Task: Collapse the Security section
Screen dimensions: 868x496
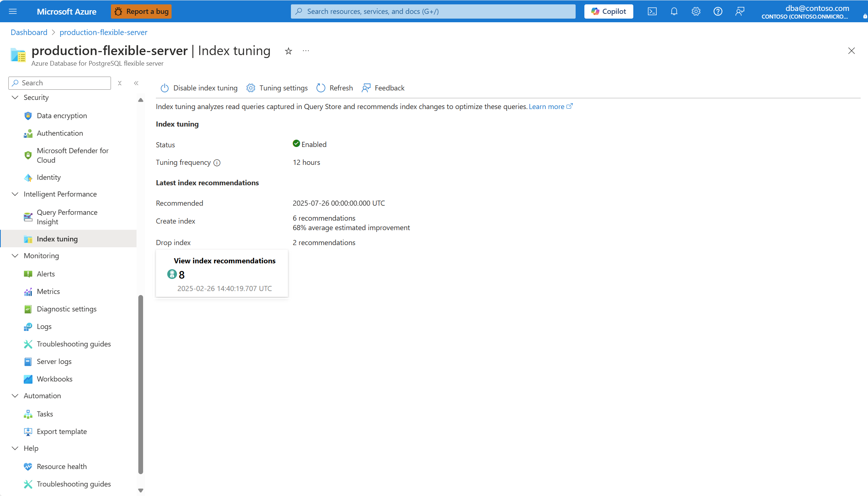Action: (15, 97)
